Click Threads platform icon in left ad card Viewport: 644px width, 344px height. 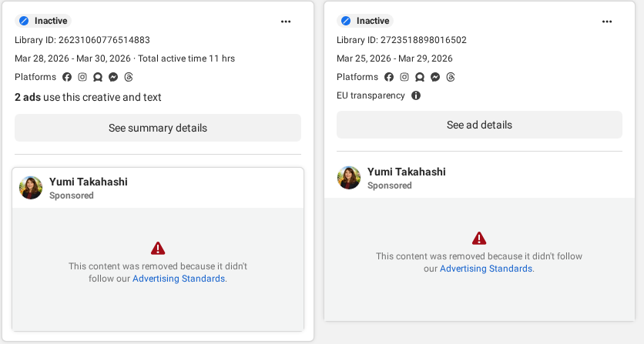tap(129, 77)
